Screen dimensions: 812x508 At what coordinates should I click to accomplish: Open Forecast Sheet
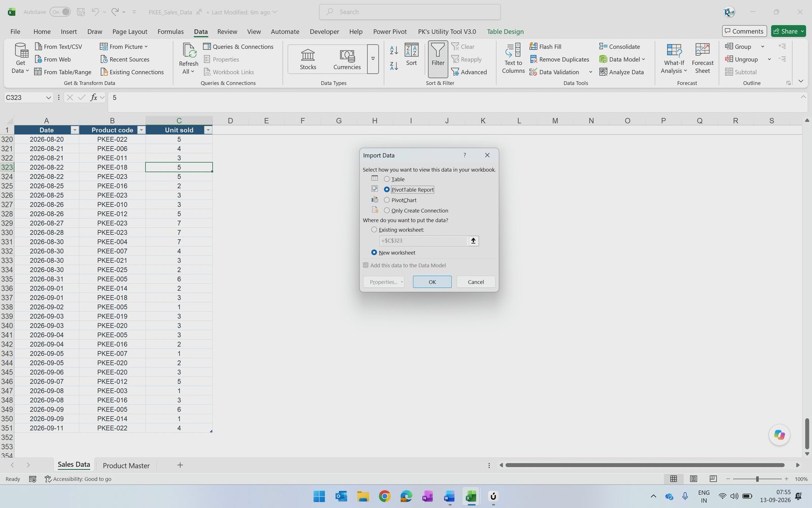(702, 58)
